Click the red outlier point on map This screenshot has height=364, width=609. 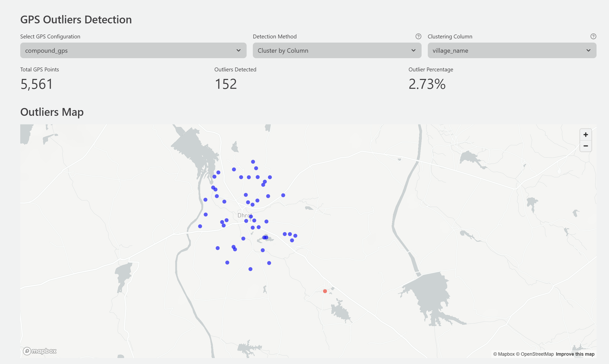pyautogui.click(x=325, y=291)
